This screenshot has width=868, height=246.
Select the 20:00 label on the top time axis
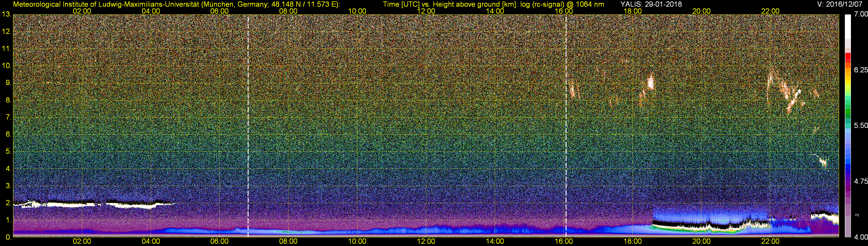(702, 11)
